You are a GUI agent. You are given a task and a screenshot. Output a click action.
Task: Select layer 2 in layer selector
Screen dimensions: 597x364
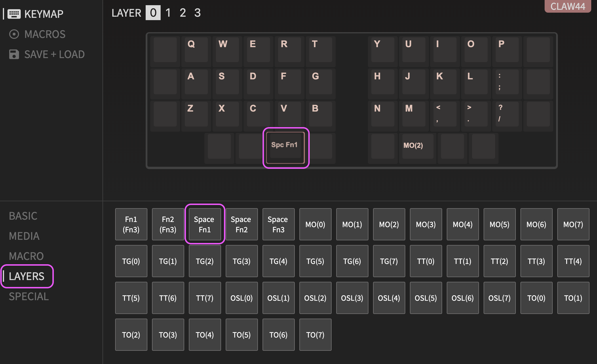click(x=182, y=13)
